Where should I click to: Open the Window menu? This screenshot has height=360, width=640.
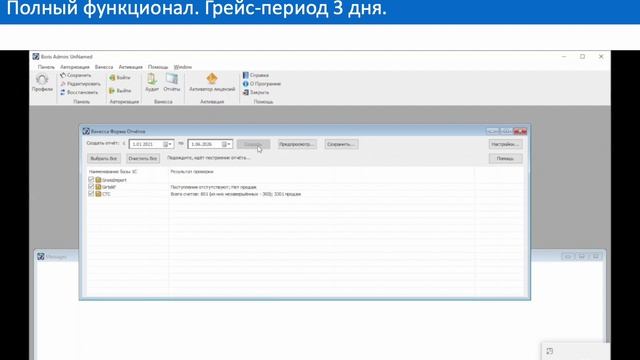(182, 67)
